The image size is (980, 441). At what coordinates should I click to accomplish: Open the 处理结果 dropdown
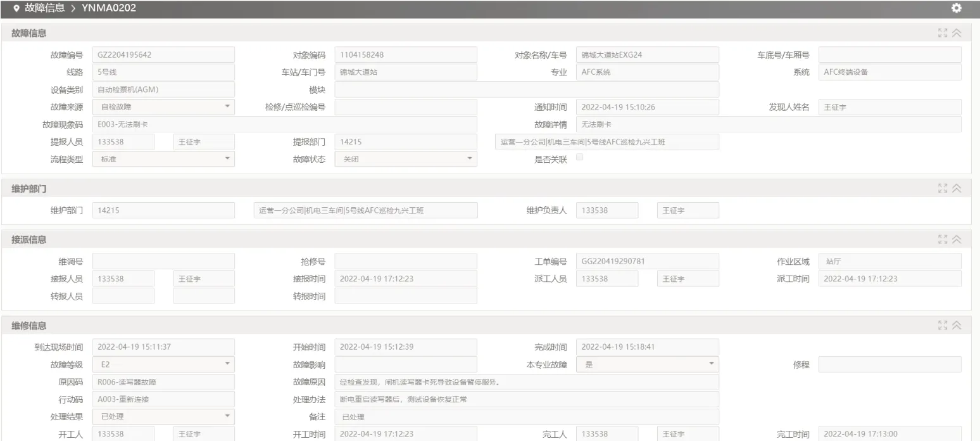(163, 416)
